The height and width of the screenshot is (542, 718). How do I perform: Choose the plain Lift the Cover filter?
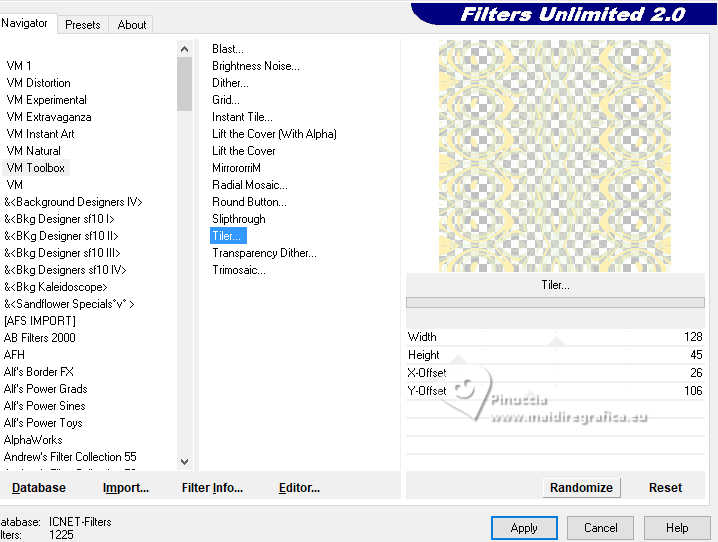point(244,151)
